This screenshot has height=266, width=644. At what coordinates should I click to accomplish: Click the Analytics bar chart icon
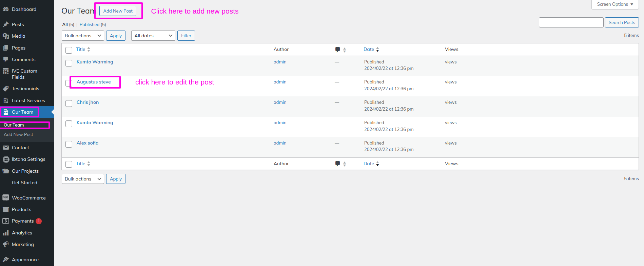[6, 233]
